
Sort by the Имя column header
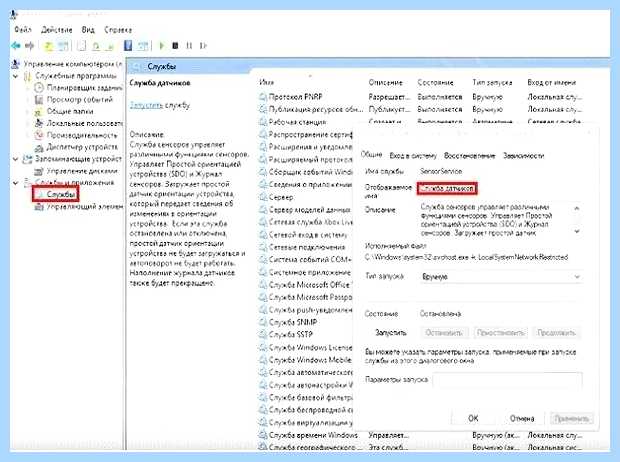[x=267, y=82]
